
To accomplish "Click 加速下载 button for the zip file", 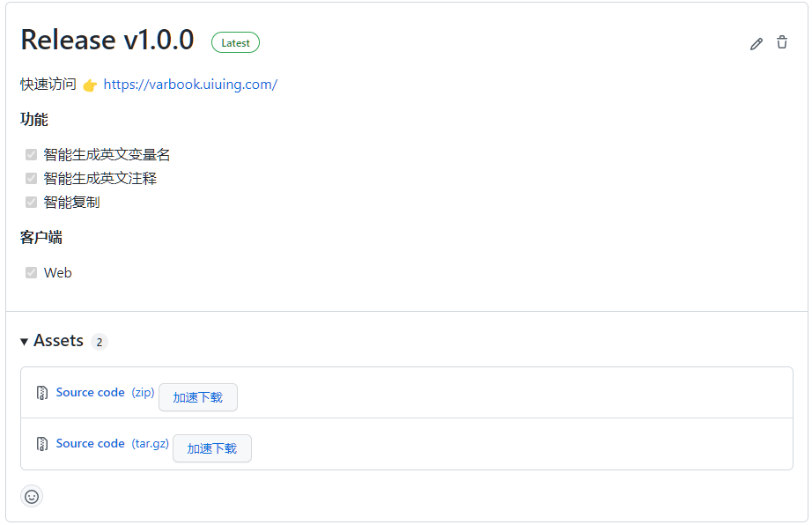I will (x=198, y=397).
